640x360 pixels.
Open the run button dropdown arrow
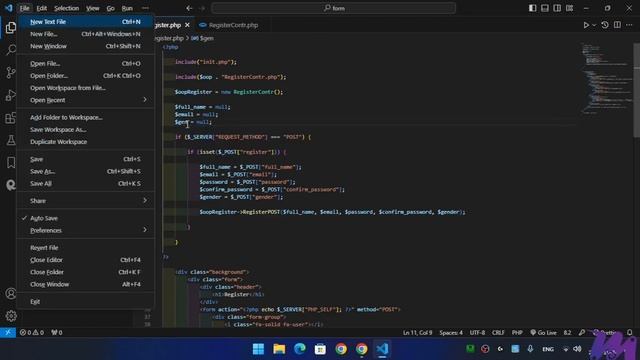(x=594, y=25)
